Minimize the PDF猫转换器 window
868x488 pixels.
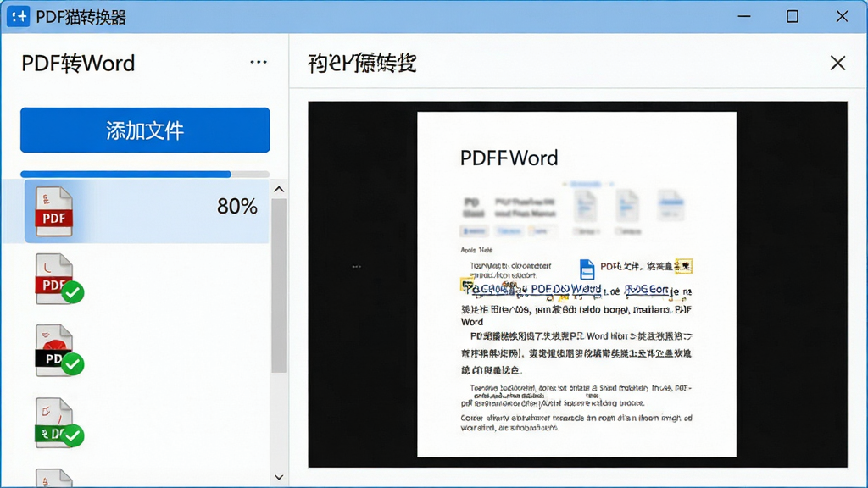[744, 17]
